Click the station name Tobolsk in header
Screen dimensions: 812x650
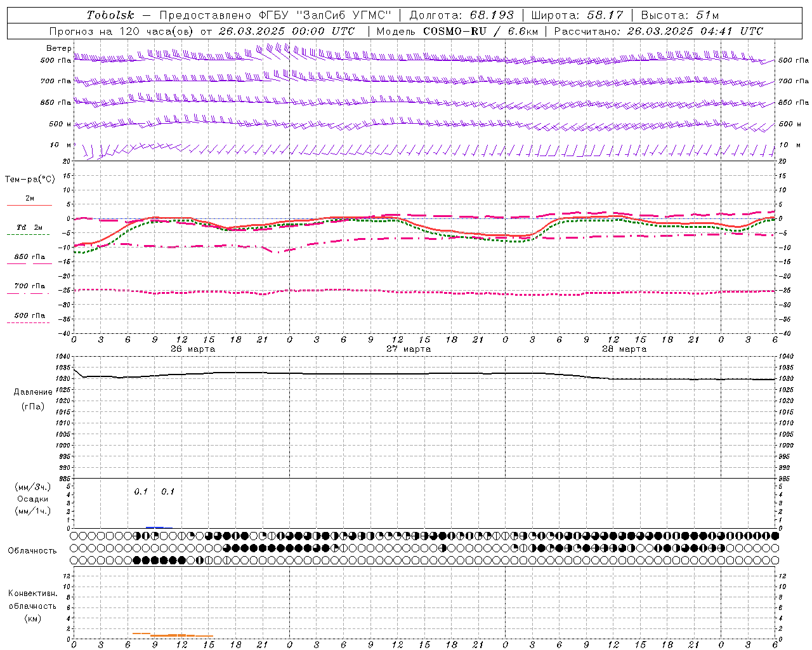[110, 15]
